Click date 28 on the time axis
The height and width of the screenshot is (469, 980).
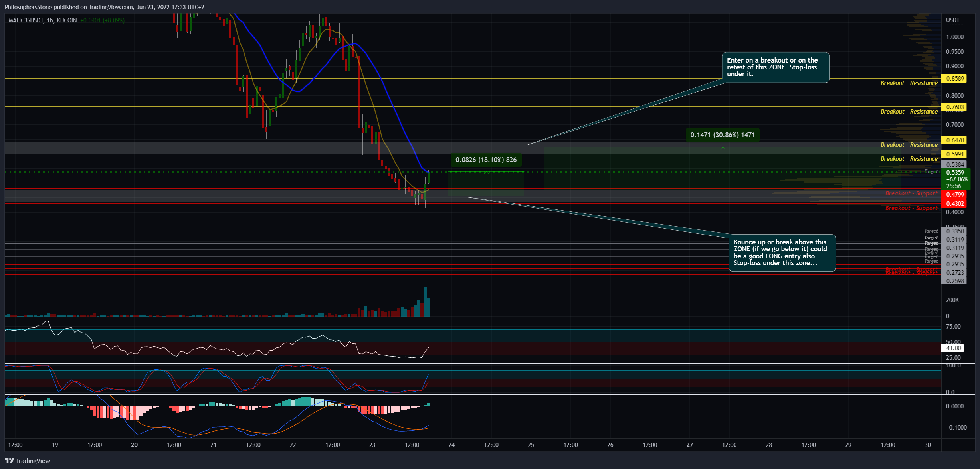(769, 445)
